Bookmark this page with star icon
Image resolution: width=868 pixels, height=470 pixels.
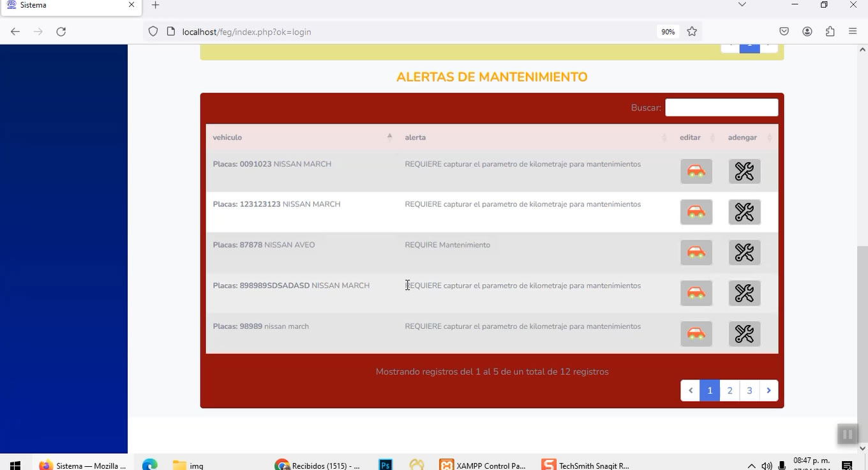click(692, 31)
